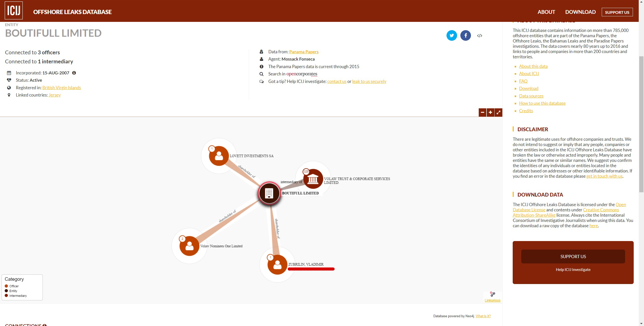The height and width of the screenshot is (326, 644).
Task: Click the speech bubble tip icon
Action: 261,81
